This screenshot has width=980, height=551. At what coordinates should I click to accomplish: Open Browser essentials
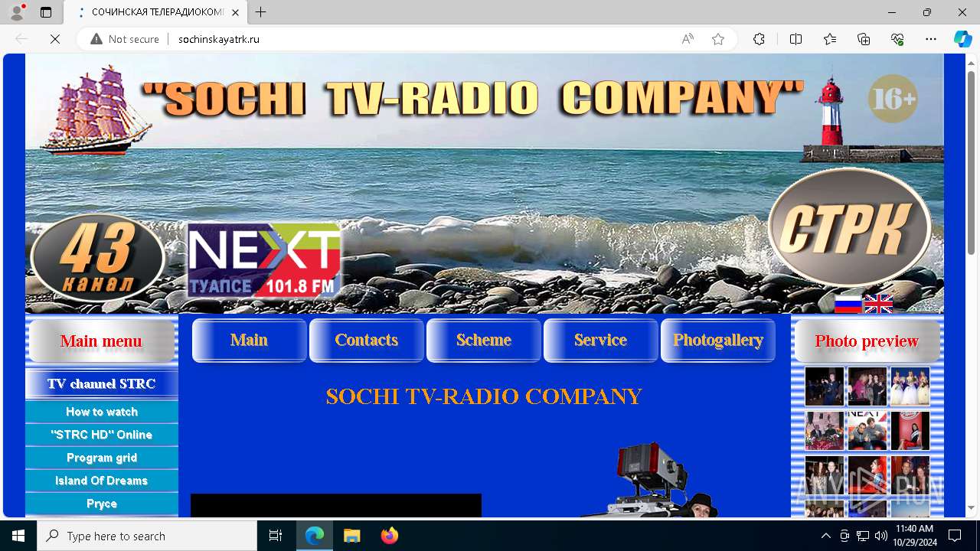click(x=897, y=39)
